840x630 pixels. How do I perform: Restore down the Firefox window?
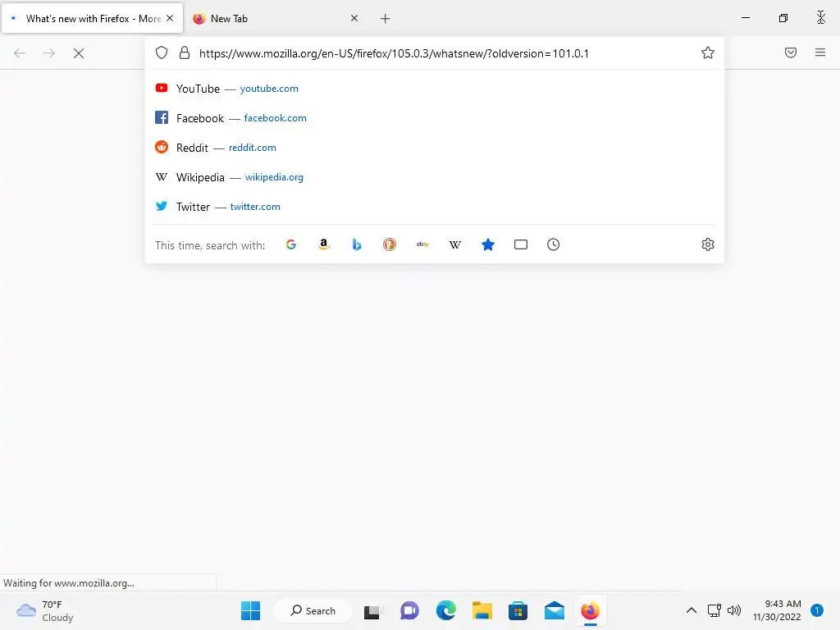click(x=783, y=18)
